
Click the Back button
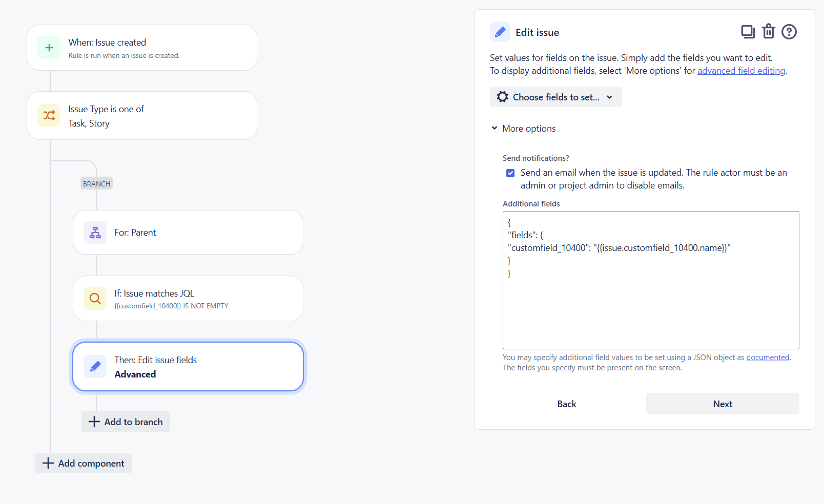pos(567,404)
